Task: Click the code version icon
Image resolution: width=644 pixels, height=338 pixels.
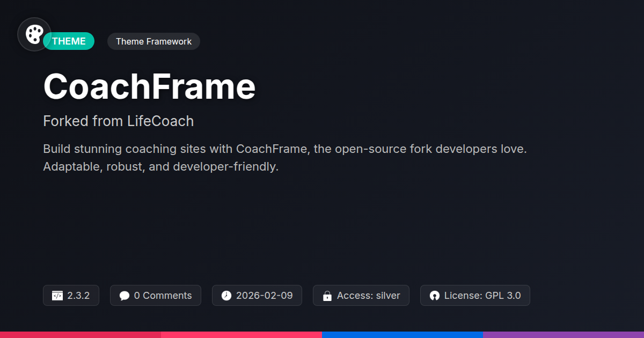Action: pyautogui.click(x=57, y=296)
